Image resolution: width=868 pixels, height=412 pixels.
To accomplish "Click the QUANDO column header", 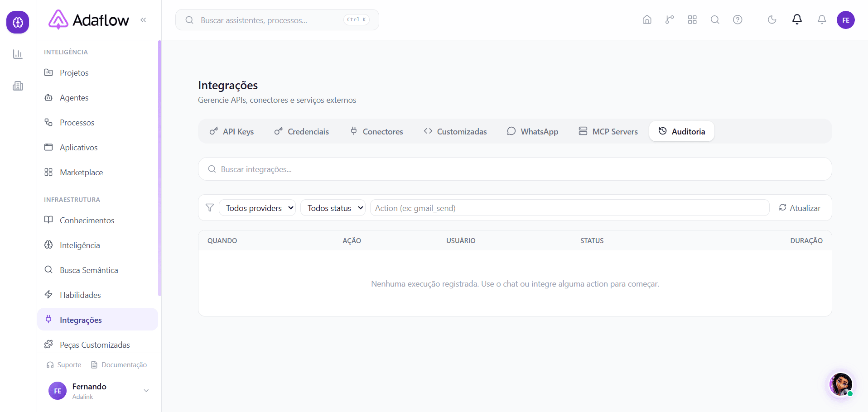I will click(222, 241).
